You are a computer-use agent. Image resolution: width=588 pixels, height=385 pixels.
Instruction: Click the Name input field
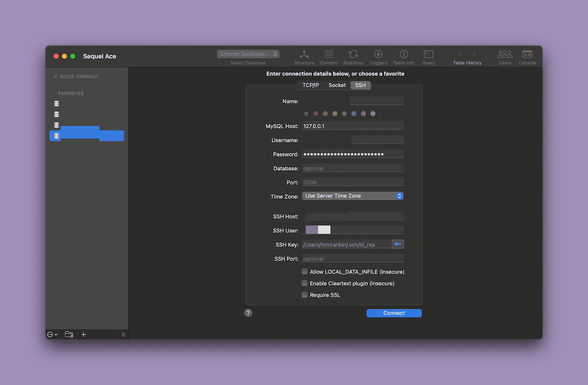[377, 101]
